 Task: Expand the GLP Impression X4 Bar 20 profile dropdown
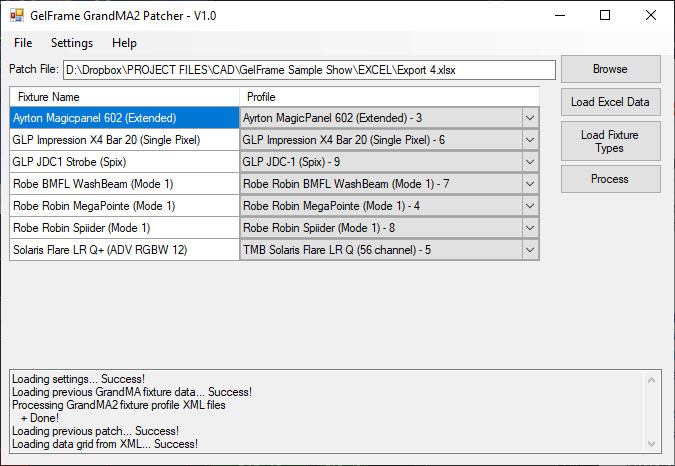(x=530, y=140)
